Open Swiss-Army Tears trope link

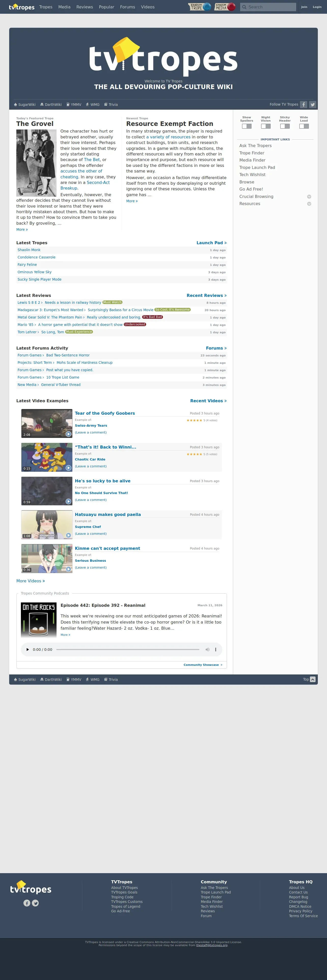91,426
